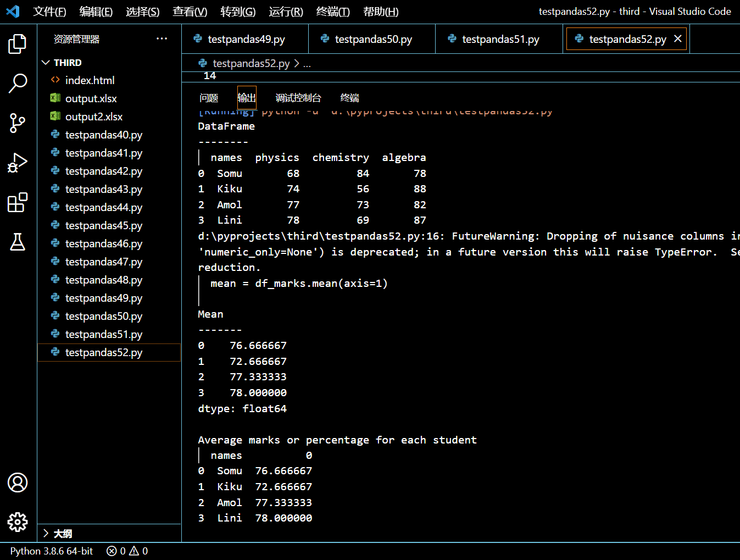Click testpandas52.py in the breadcrumb
The image size is (740, 560).
click(251, 63)
